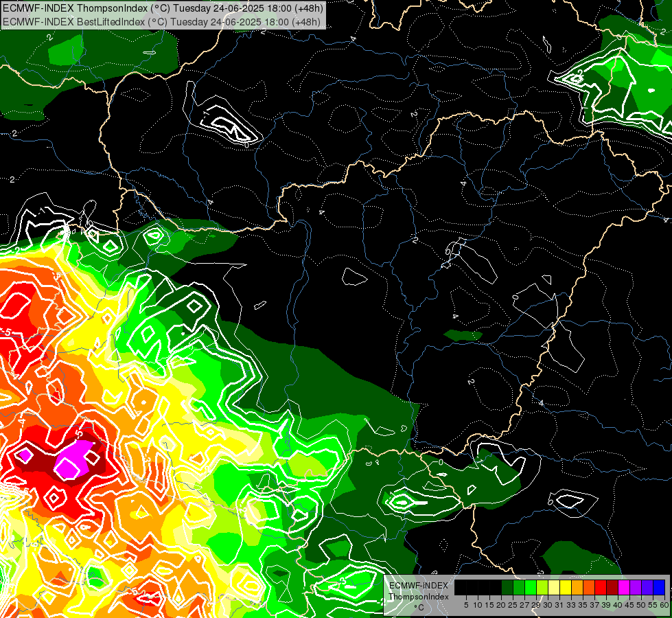This screenshot has height=618, width=672.
Task: Click the pure yellow legend swatch (31-33)
Action: [566, 587]
